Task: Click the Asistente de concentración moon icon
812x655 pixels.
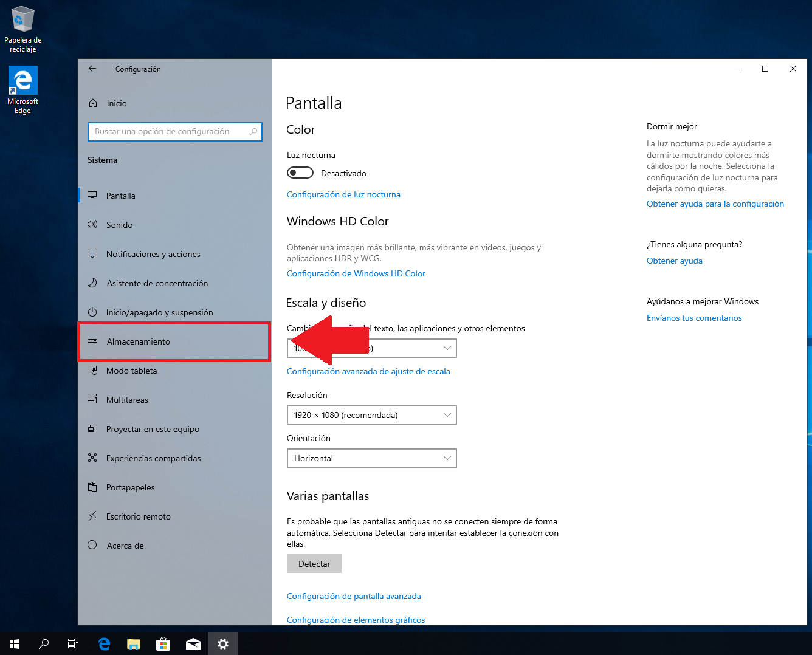Action: (x=92, y=283)
